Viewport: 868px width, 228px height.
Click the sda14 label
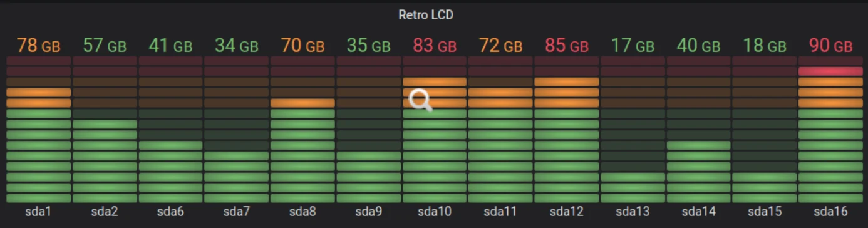coord(698,212)
